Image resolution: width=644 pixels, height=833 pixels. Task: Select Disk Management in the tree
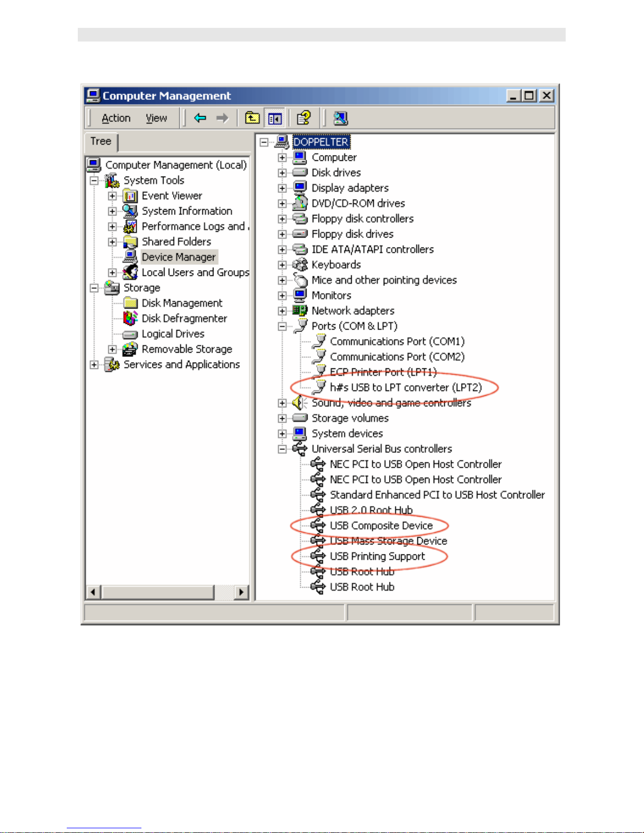click(x=182, y=303)
